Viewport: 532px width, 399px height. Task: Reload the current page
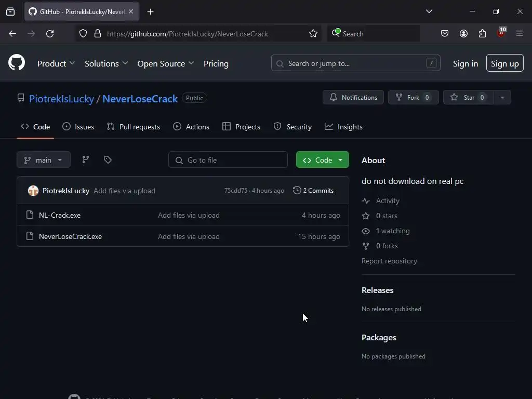coord(50,34)
